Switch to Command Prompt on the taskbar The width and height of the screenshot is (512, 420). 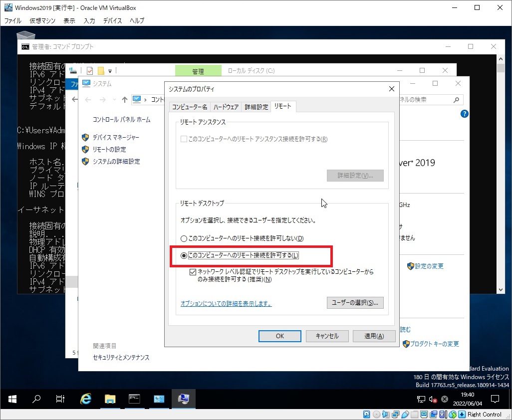coord(135,399)
